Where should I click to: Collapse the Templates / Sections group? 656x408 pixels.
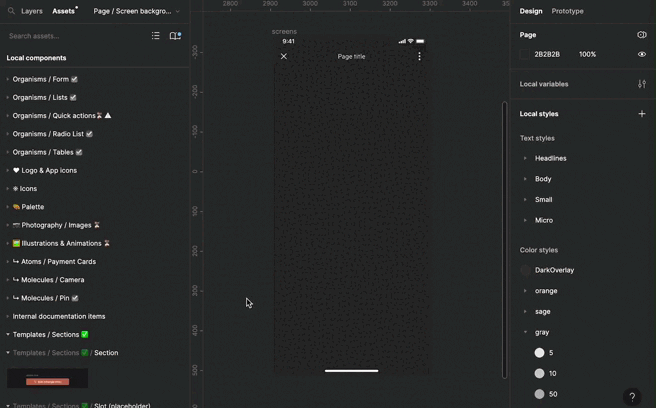coord(8,334)
